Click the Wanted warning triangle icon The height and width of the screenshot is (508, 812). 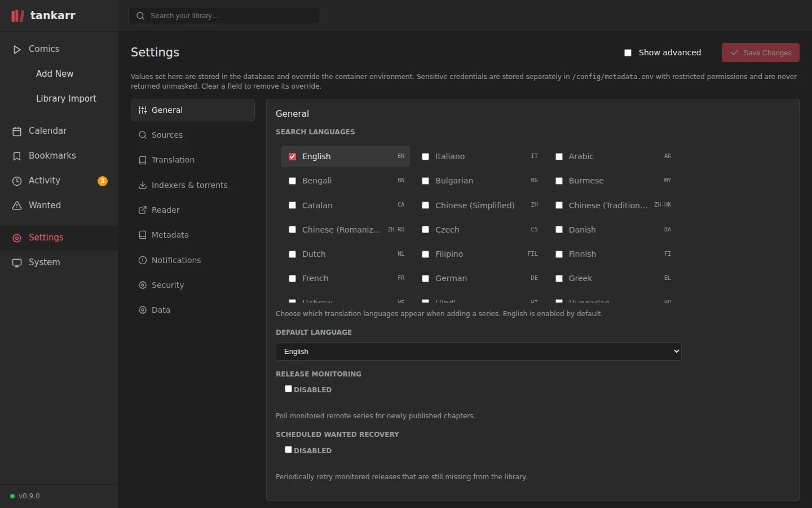point(17,206)
